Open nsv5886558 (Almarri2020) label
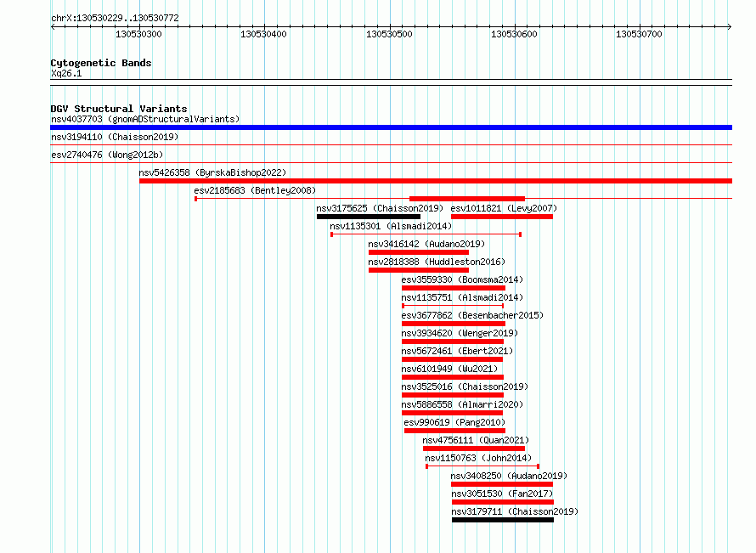 (462, 404)
